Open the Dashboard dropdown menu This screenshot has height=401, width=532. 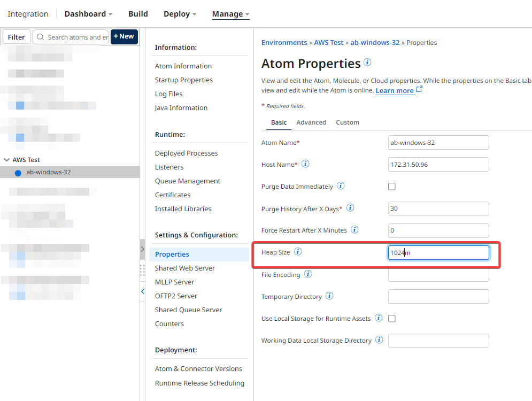click(88, 14)
